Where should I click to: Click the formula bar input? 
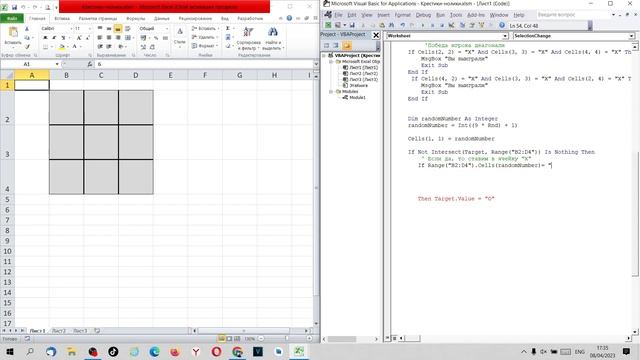point(204,64)
